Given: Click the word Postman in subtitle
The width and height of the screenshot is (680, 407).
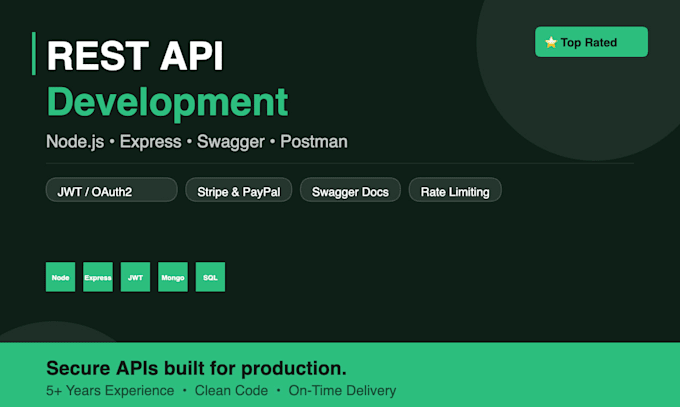Looking at the screenshot, I should pyautogui.click(x=314, y=142).
